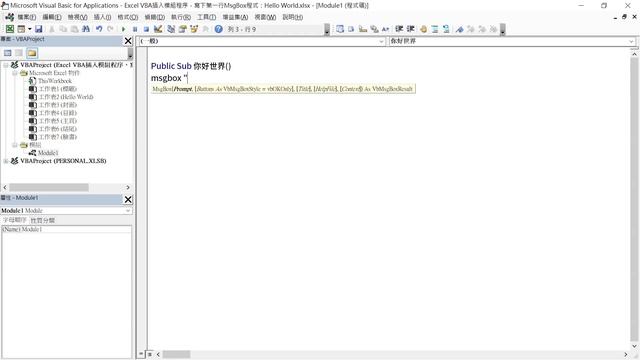
Task: Open the 說明(H) menu
Action: click(x=293, y=17)
